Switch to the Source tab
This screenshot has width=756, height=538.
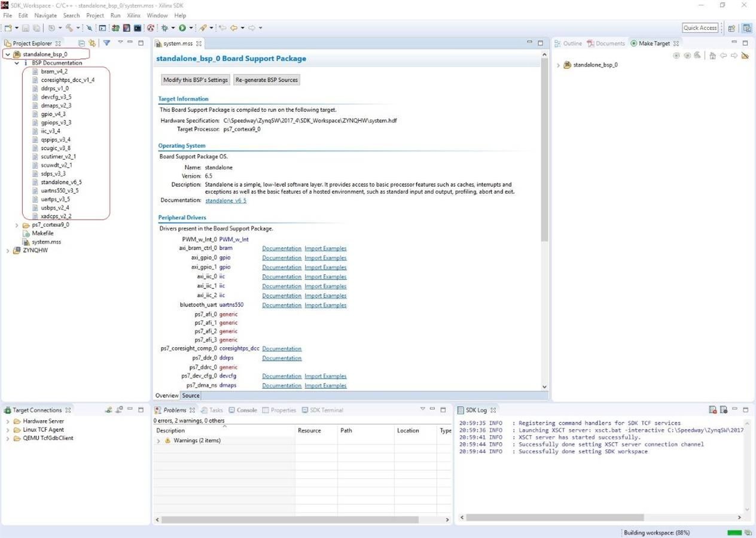click(x=191, y=396)
